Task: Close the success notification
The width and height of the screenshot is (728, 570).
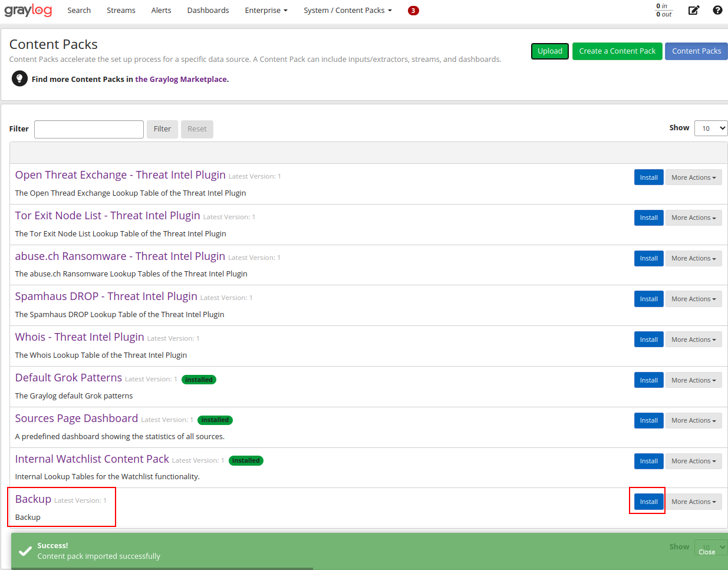Action: 707,552
